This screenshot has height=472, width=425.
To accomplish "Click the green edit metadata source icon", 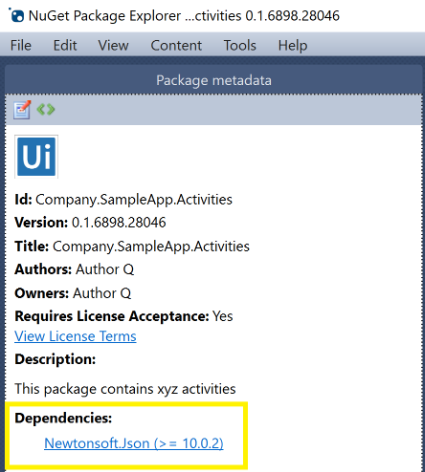I will [46, 109].
